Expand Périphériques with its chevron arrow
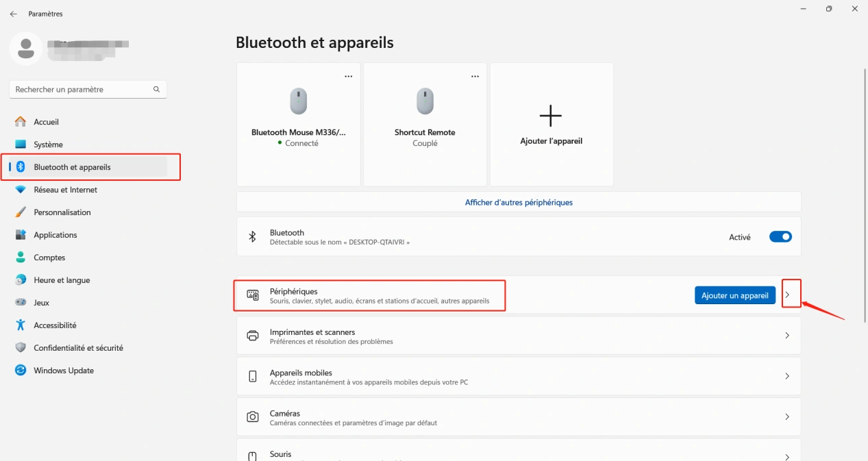This screenshot has height=461, width=868. tap(787, 295)
